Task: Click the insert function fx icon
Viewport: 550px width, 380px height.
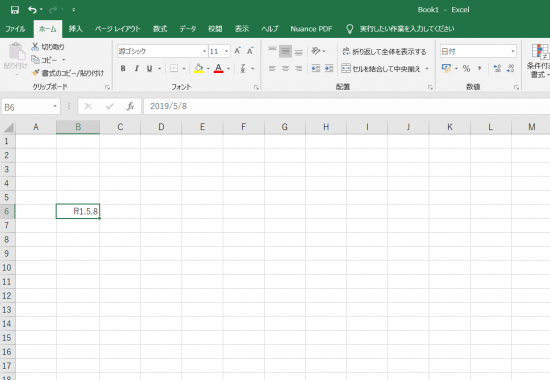Action: pos(130,106)
